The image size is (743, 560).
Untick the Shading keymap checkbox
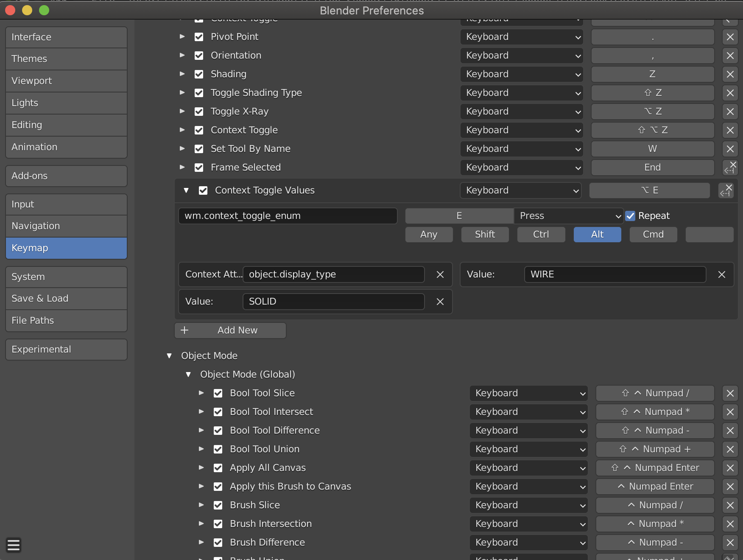[199, 74]
